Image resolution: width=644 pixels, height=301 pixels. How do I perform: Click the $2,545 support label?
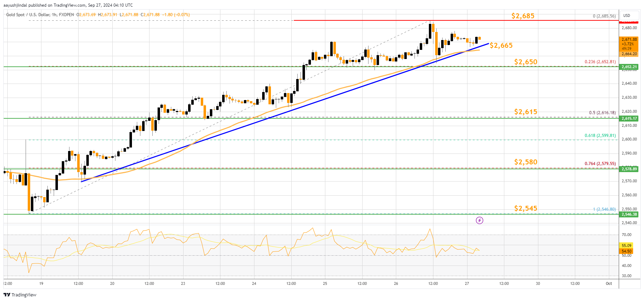point(525,208)
